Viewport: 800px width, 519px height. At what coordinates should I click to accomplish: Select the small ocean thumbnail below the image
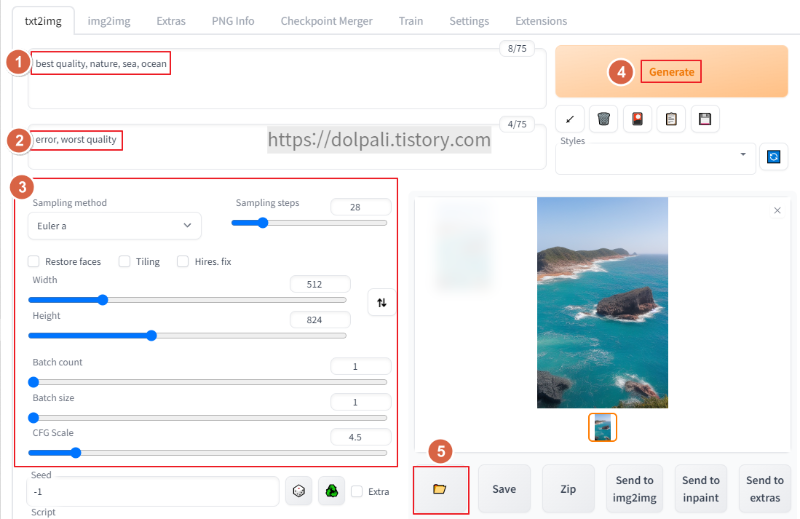(x=603, y=427)
